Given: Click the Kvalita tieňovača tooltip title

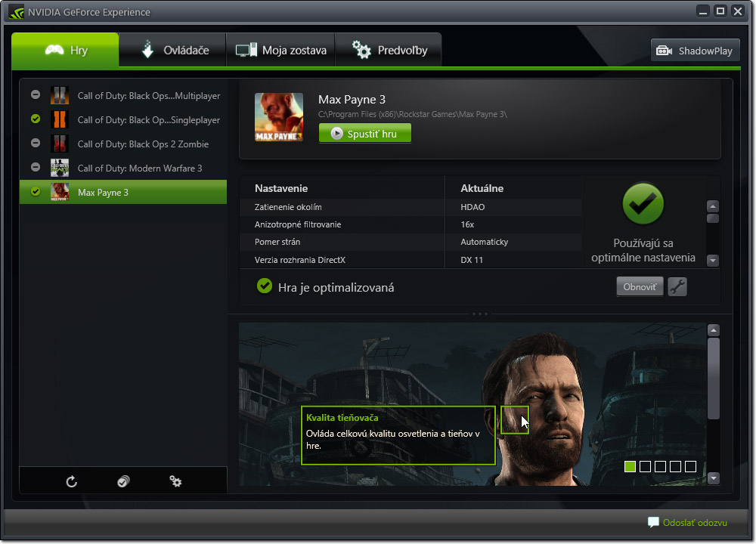Looking at the screenshot, I should click(342, 418).
